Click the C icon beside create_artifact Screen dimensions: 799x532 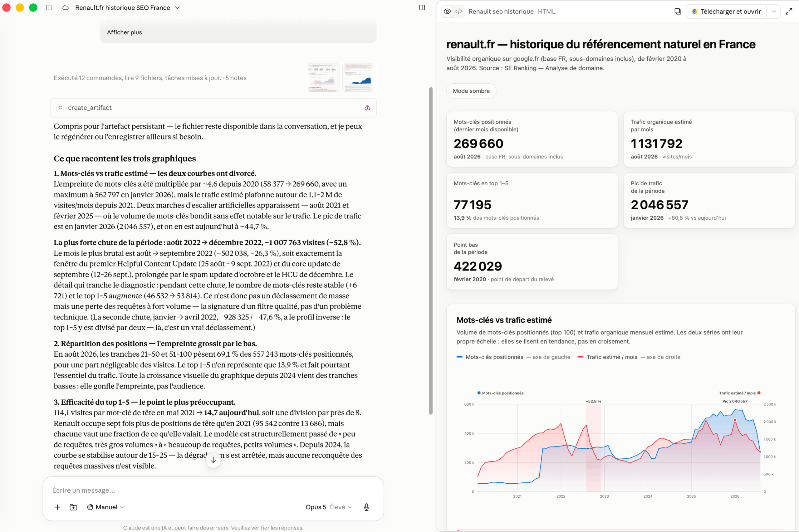[x=60, y=108]
